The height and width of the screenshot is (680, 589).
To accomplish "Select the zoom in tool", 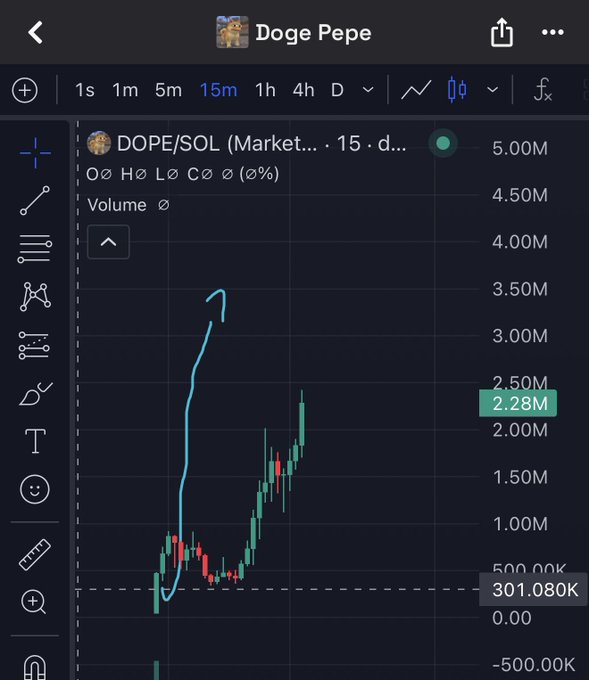I will [33, 602].
